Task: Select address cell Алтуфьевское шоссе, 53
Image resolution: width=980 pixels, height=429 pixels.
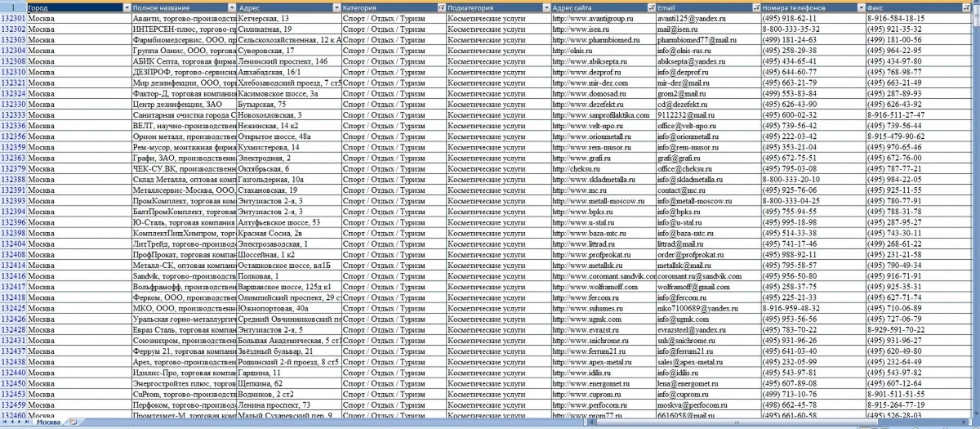Action: [x=289, y=222]
